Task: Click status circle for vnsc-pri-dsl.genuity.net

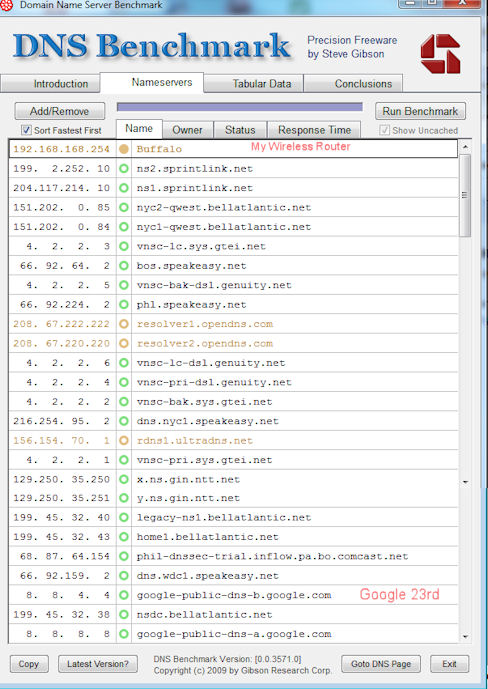Action: pyautogui.click(x=124, y=382)
